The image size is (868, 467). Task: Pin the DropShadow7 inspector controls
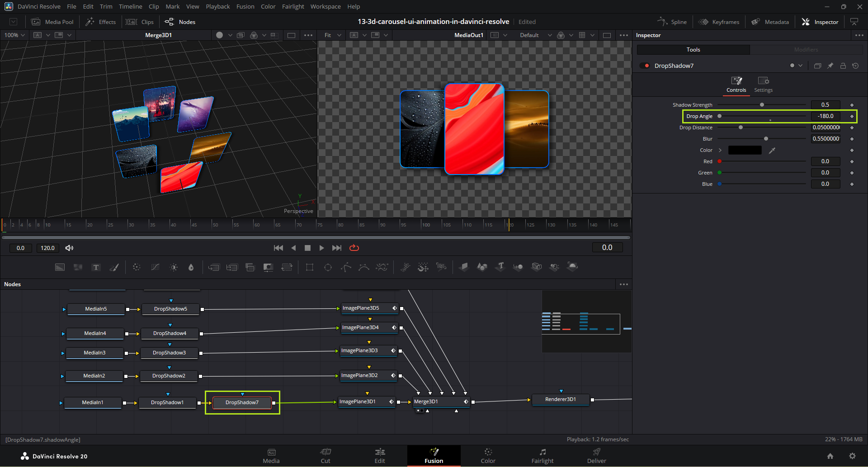(830, 66)
